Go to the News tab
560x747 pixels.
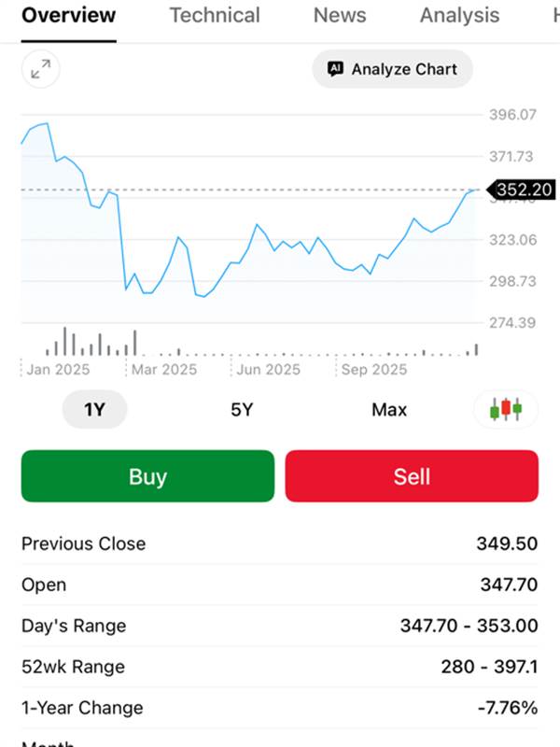tap(340, 16)
